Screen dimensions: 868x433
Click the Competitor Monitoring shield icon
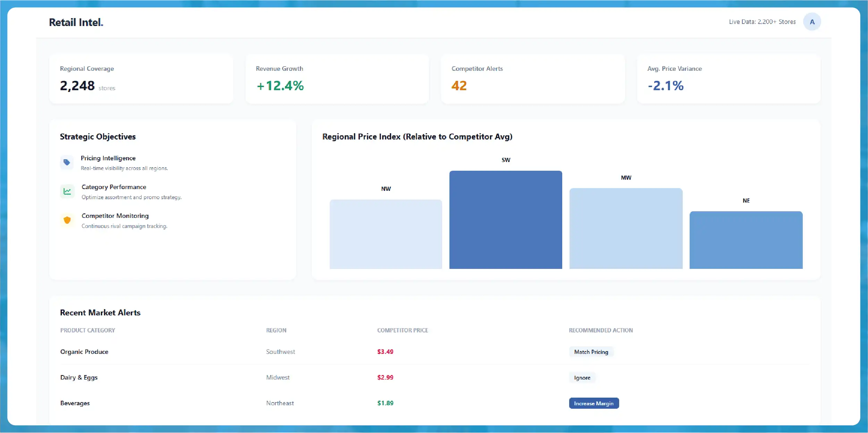tap(67, 220)
